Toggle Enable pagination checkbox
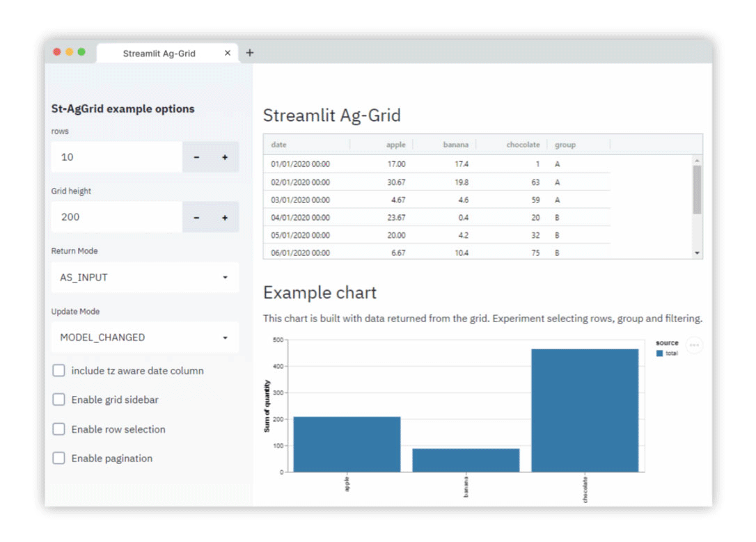The width and height of the screenshot is (756, 542). 58,459
